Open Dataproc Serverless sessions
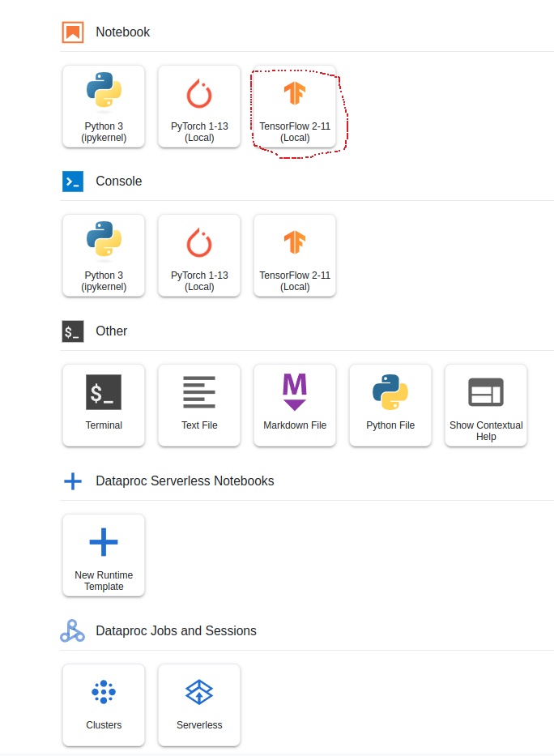This screenshot has height=756, width=554. [199, 705]
